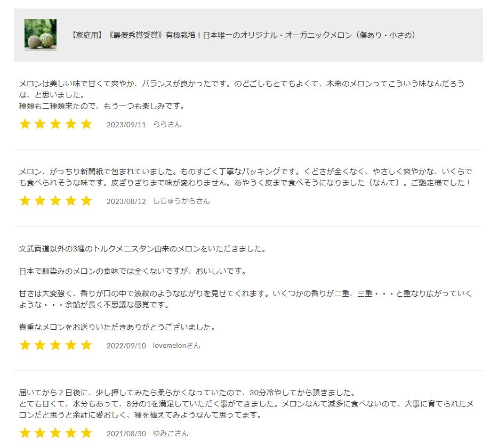This screenshot has width=490, height=448.
Task: Click the last star in lovemelonさん's rating
Action: [86, 345]
